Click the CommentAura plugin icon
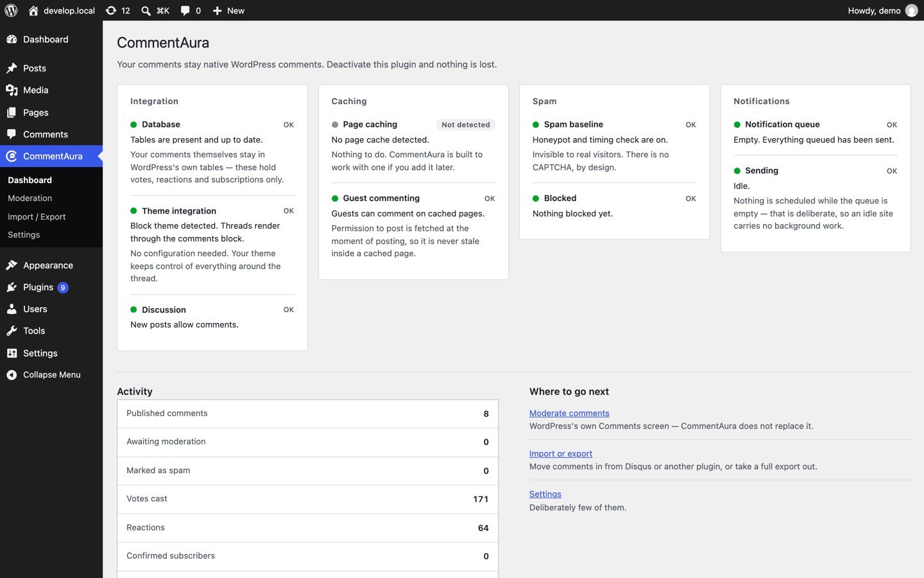The width and height of the screenshot is (924, 578). (12, 156)
